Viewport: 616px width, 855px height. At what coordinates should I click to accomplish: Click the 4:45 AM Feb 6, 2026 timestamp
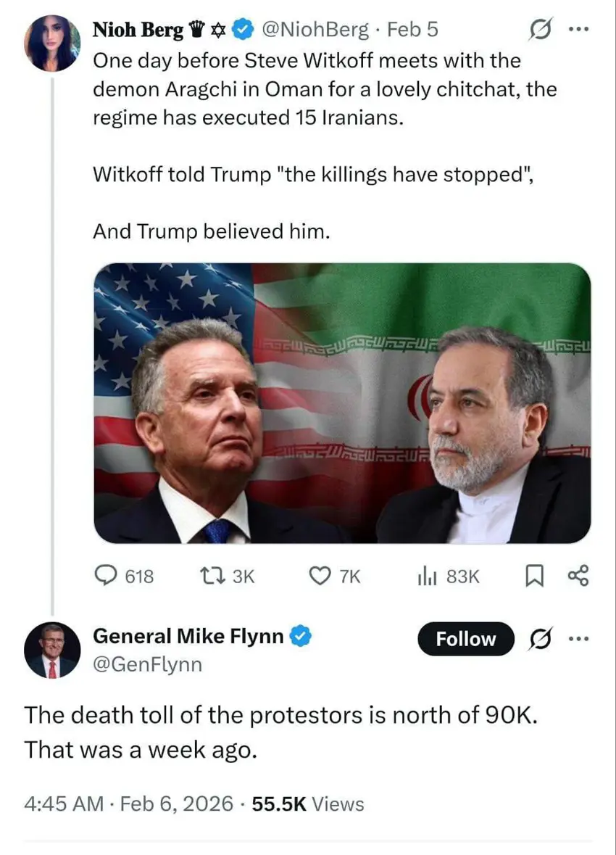[x=129, y=804]
